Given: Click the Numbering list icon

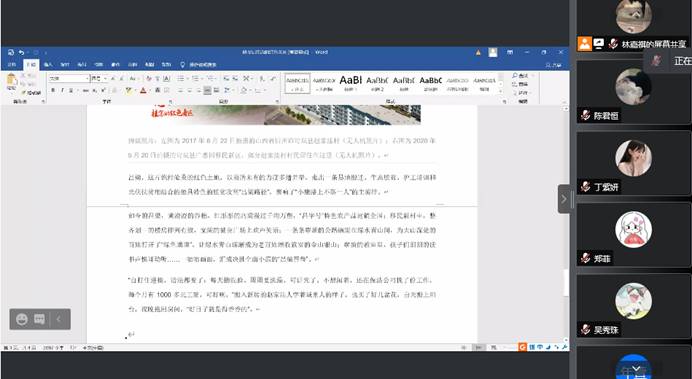Looking at the screenshot, I should click(x=196, y=79).
